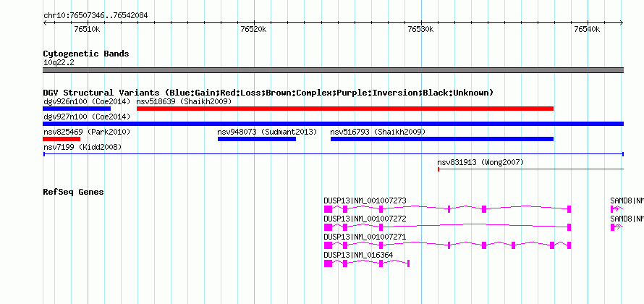Viewport: 644px width, 304px height.
Task: Open the DUSP13|NM_001007272 transcript label
Action: (x=365, y=219)
